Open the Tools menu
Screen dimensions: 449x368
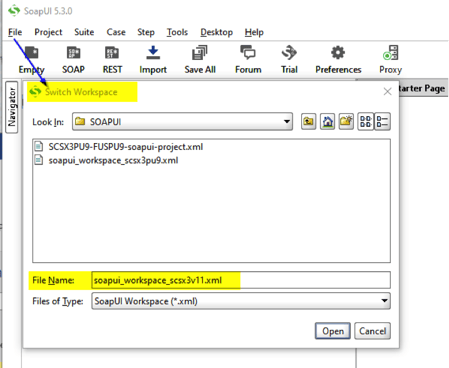177,32
